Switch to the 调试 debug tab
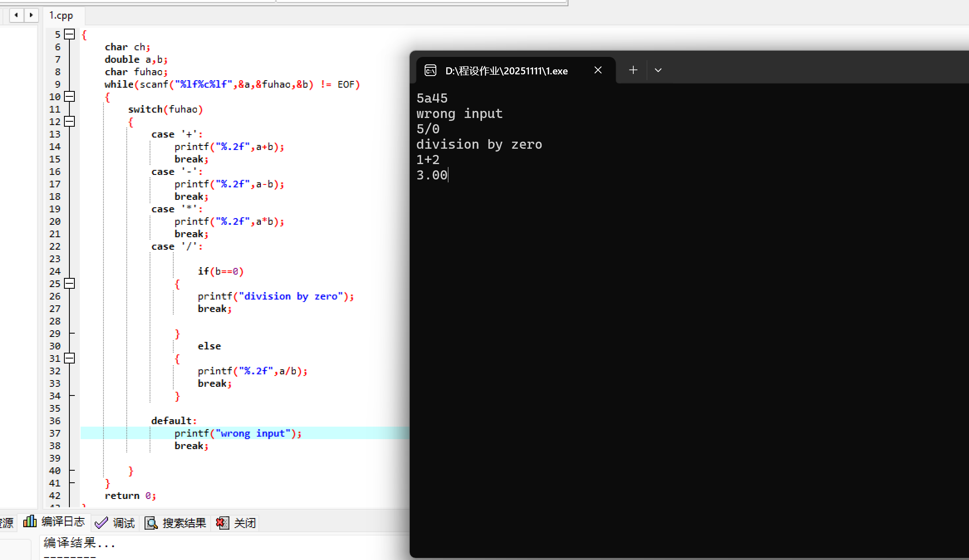Image resolution: width=969 pixels, height=560 pixels. pos(124,523)
